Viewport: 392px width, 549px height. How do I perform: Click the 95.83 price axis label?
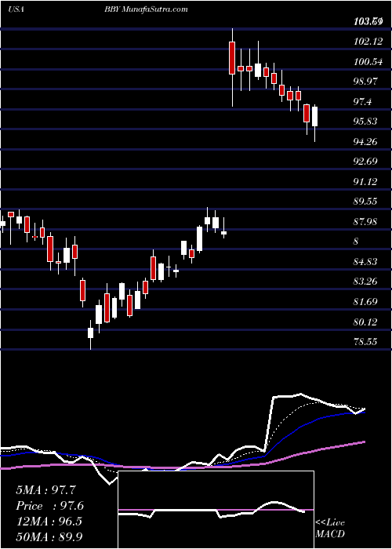[x=366, y=122]
